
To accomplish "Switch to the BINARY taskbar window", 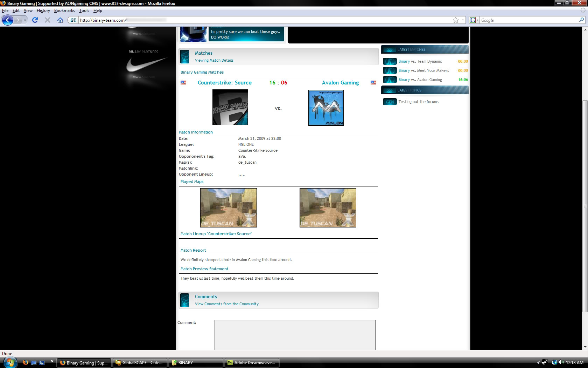I will click(x=196, y=363).
